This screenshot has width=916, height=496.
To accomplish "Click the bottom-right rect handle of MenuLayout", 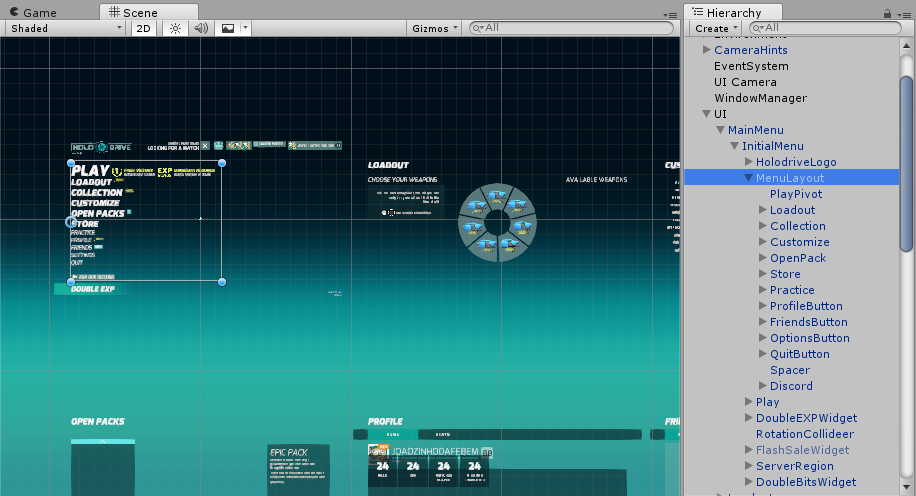I will 222,282.
